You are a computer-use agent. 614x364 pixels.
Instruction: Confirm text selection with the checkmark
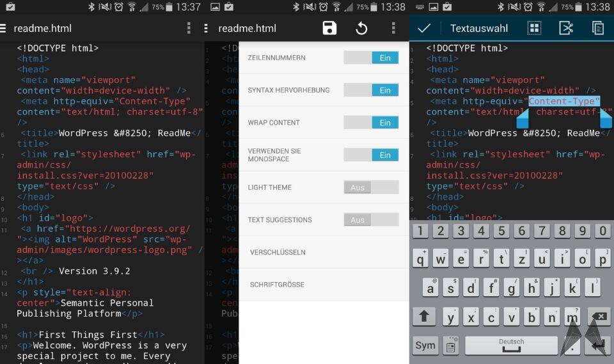424,28
